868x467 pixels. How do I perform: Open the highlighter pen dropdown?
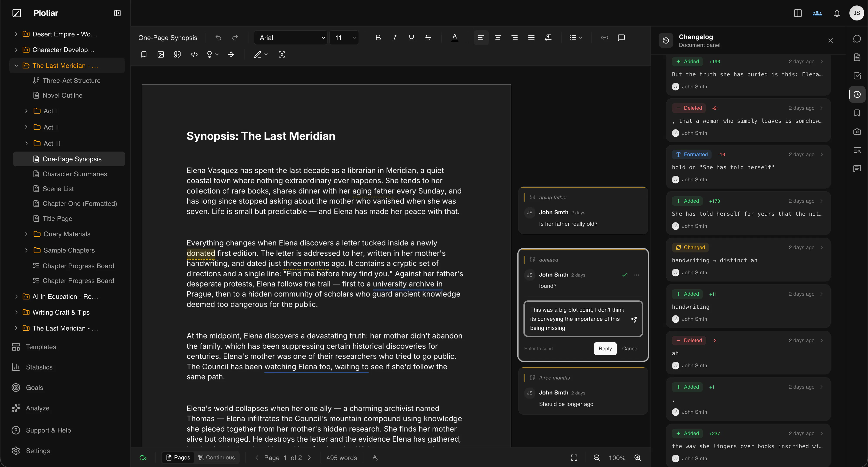(x=260, y=55)
